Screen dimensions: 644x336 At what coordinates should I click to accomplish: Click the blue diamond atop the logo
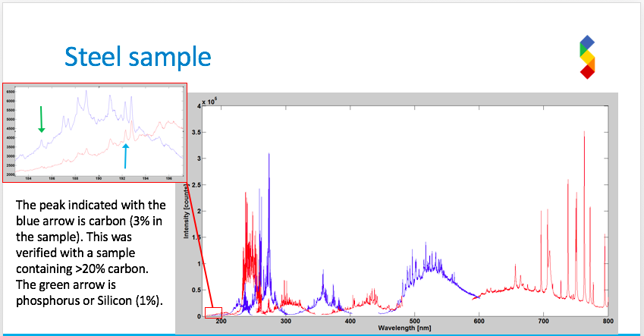587,42
